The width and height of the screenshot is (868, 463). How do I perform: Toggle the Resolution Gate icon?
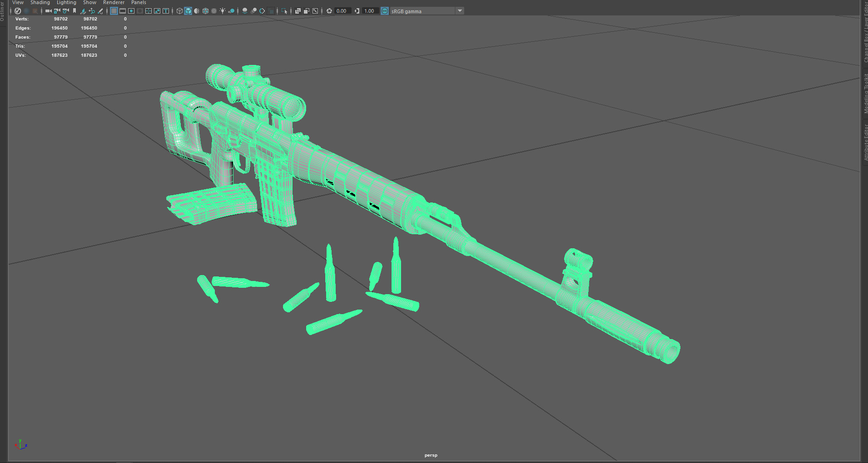131,11
